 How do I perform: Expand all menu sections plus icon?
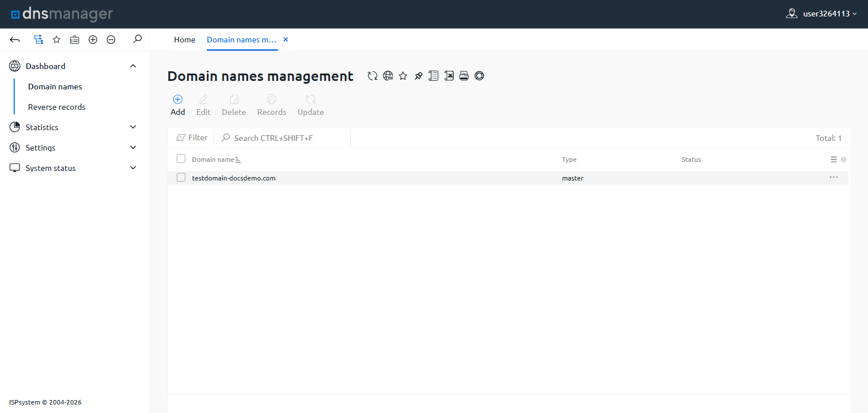[93, 40]
